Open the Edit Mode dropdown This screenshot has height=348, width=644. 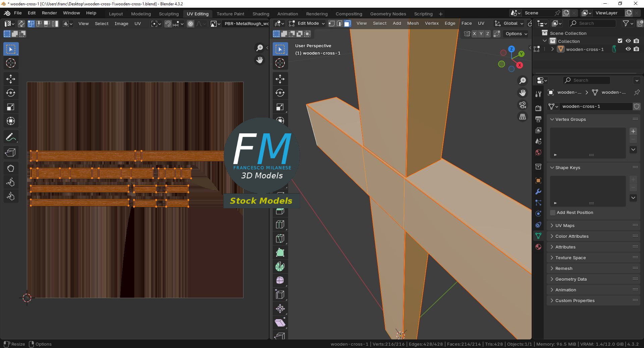point(307,23)
